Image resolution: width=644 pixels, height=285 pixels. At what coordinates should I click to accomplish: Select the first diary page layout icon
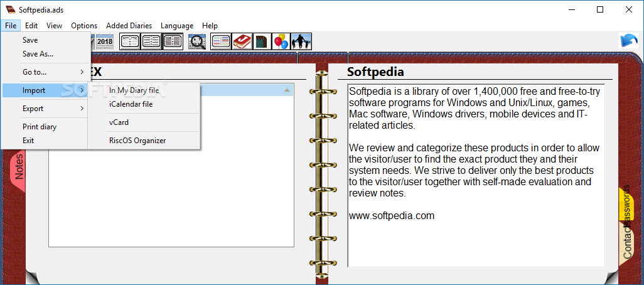[130, 41]
